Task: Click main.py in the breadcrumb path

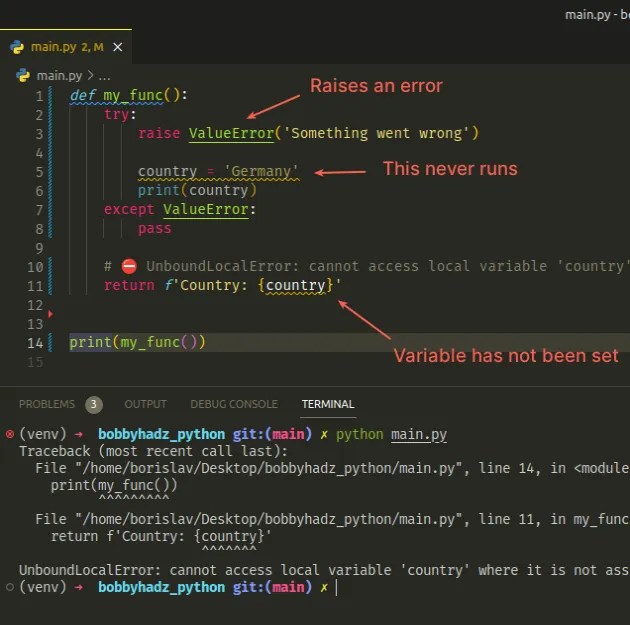Action: coord(59,76)
